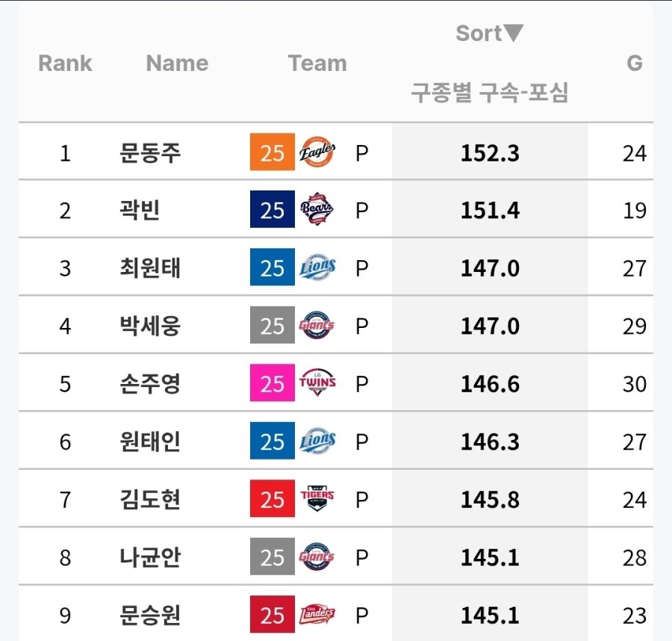This screenshot has width=672, height=641.
Task: Click the Team column header
Action: [x=317, y=64]
